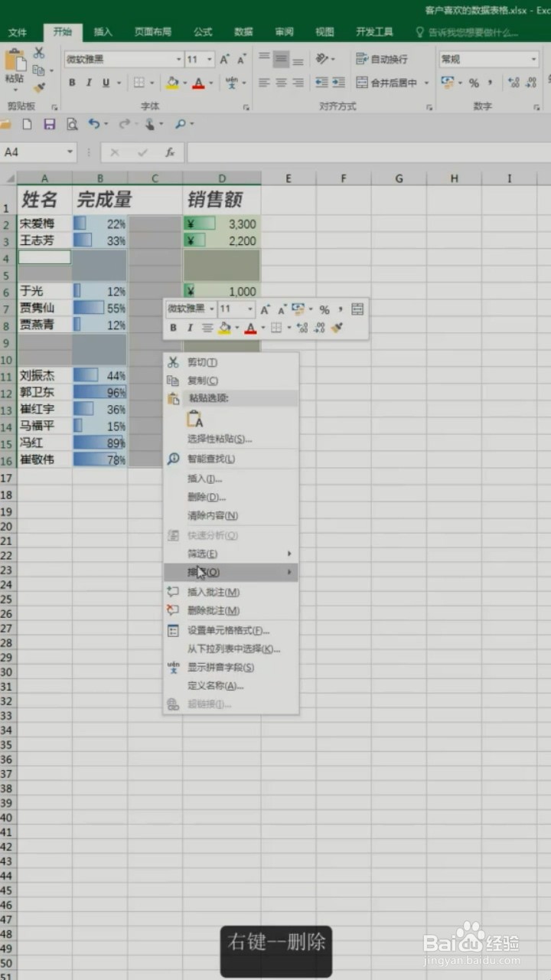551x980 pixels.
Task: Choose 显示拼音字段 in the context menu
Action: [230, 667]
